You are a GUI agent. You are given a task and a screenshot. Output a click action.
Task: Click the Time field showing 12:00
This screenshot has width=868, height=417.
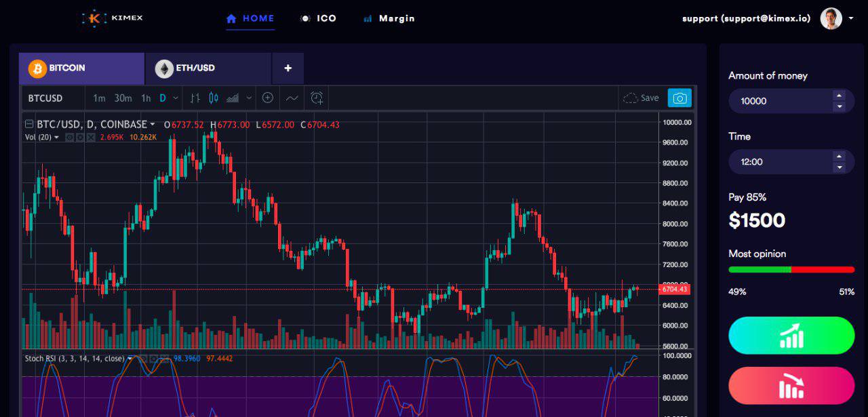(791, 162)
